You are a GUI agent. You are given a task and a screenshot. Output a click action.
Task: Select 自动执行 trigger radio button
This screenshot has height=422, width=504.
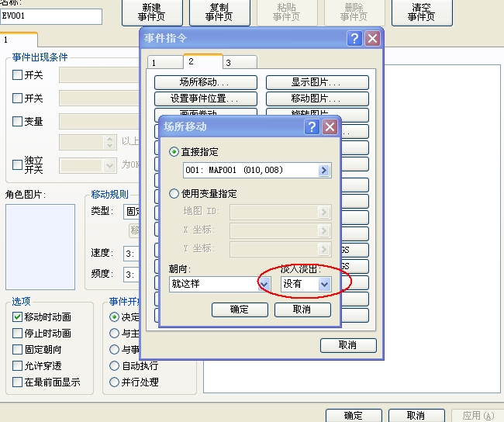pyautogui.click(x=114, y=365)
